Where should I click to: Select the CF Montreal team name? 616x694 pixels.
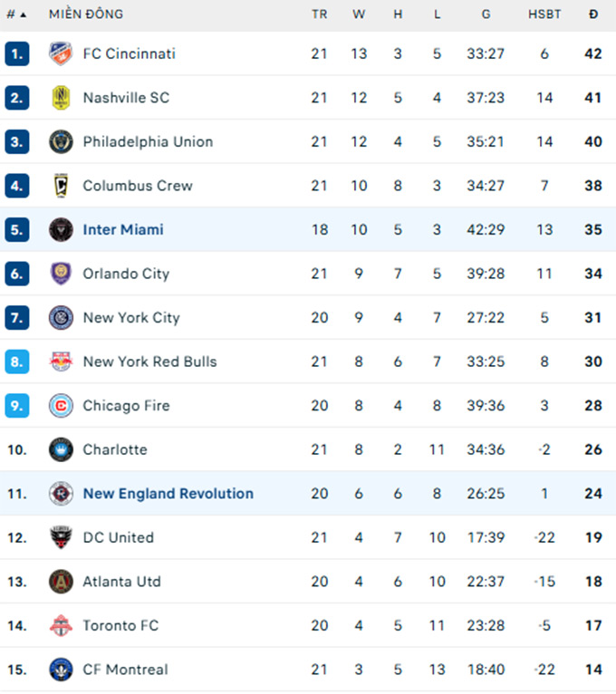click(x=125, y=670)
